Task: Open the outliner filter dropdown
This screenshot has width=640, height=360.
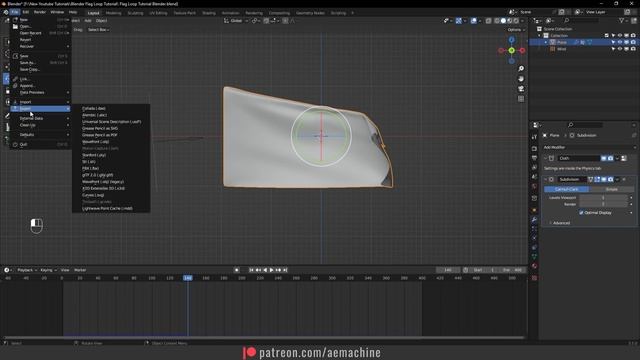Action: pos(623,20)
